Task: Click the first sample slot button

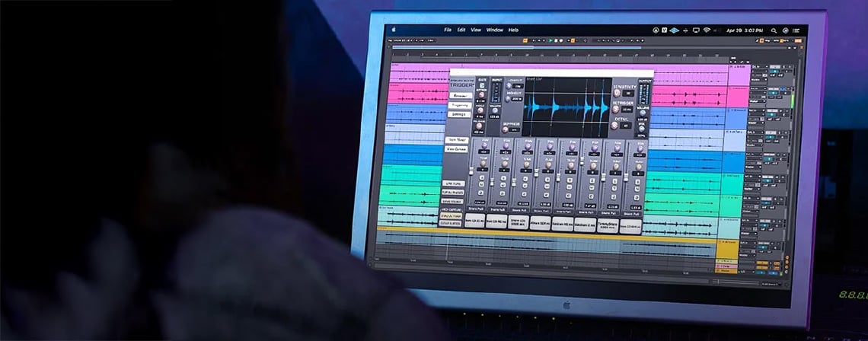Action: coord(475,220)
